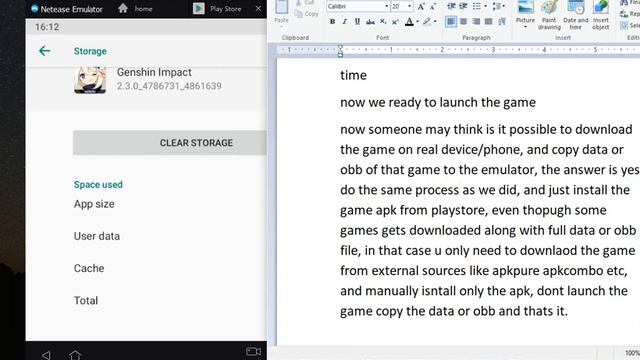Click the version 2.3.0_4786731_4861639 text
The image size is (640, 360).
[x=169, y=86]
